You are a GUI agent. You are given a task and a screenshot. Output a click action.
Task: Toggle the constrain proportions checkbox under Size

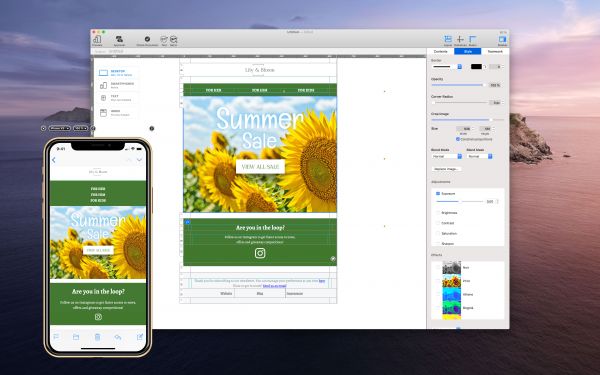[458, 139]
